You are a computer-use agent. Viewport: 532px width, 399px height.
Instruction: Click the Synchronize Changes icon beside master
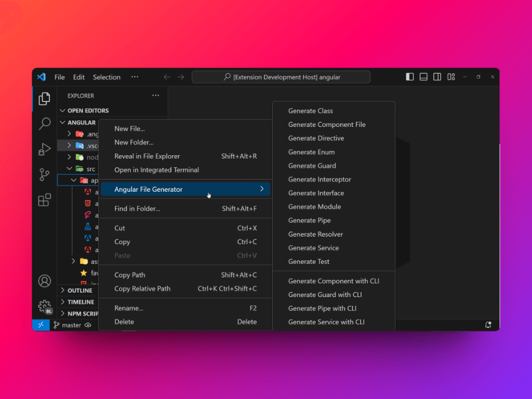(88, 325)
